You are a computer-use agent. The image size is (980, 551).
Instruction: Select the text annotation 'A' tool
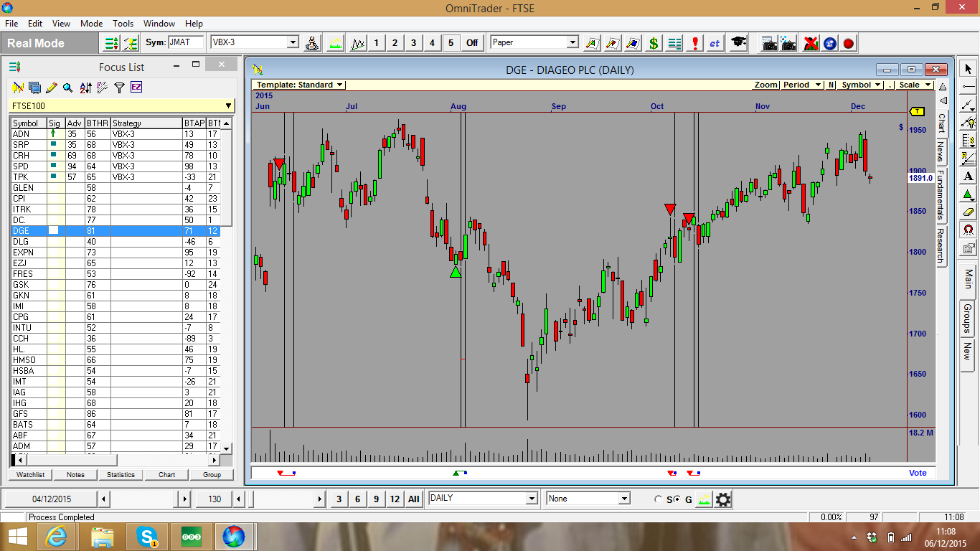point(969,176)
